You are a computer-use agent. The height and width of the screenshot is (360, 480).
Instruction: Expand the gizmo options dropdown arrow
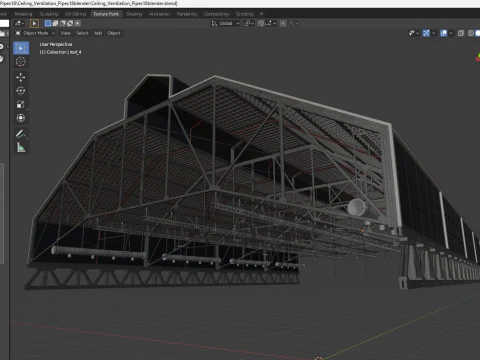(433, 33)
